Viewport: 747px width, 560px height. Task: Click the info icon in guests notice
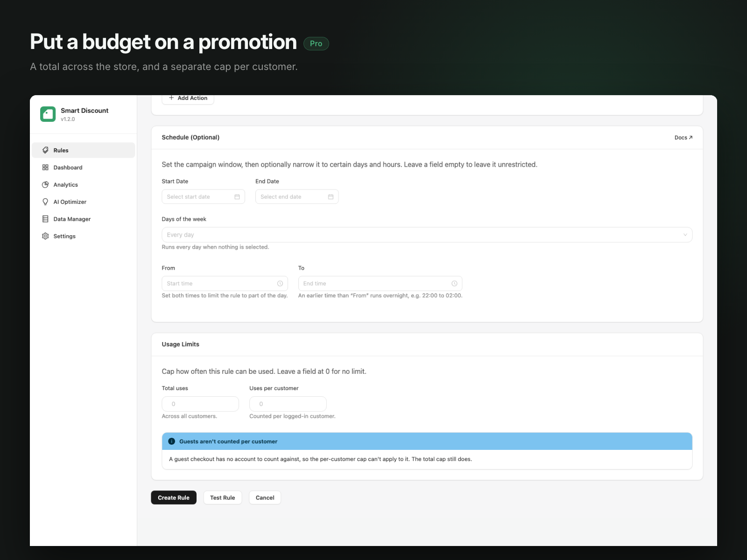pyautogui.click(x=172, y=441)
